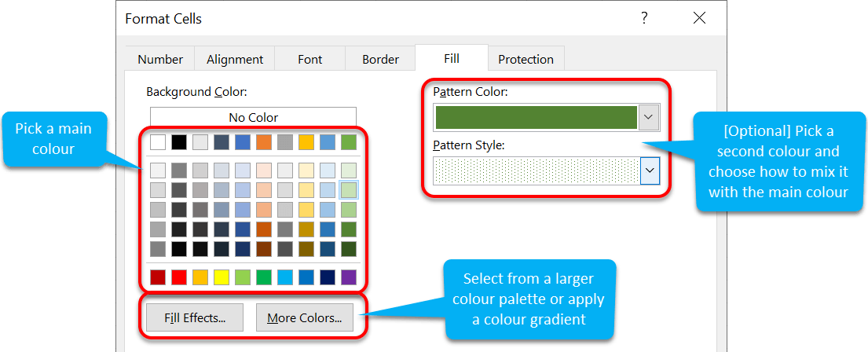Select the gold swatch in top theme row
Screen dimensions: 868x352
pyautogui.click(x=306, y=142)
